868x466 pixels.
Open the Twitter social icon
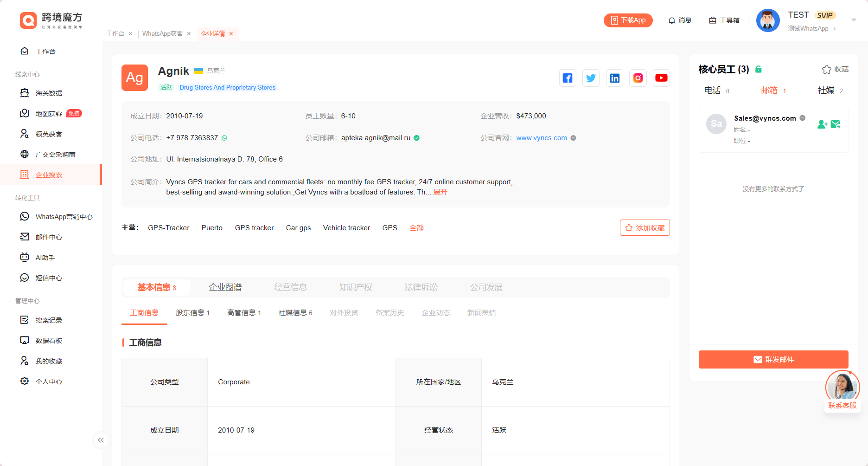[x=591, y=78]
